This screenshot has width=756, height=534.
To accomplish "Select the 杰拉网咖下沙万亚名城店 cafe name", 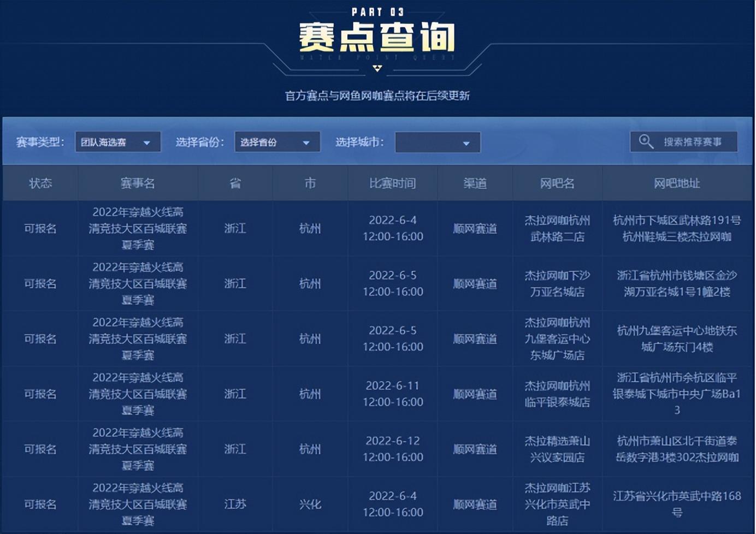I will coord(557,284).
